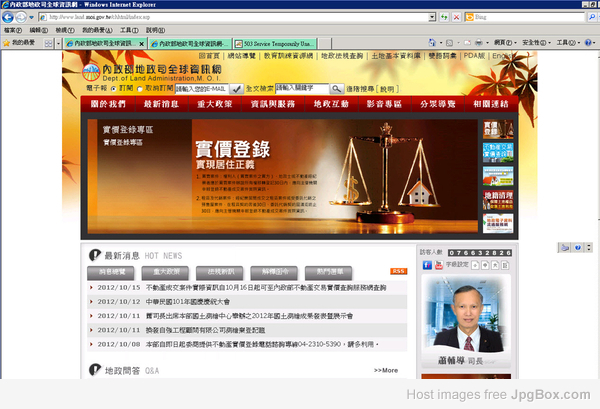Click the language bar help icon at right edge
Screen dimensions: 600x409
[578, 248]
